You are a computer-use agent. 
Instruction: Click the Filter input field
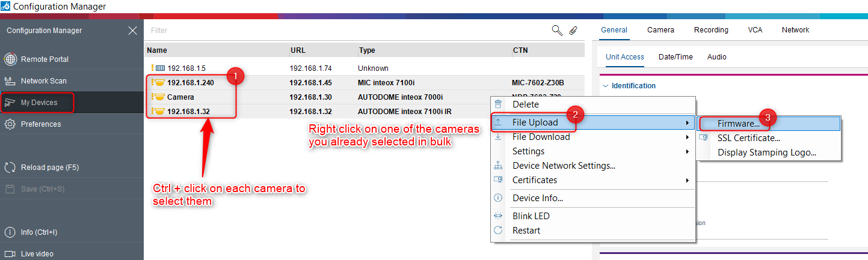(x=343, y=30)
